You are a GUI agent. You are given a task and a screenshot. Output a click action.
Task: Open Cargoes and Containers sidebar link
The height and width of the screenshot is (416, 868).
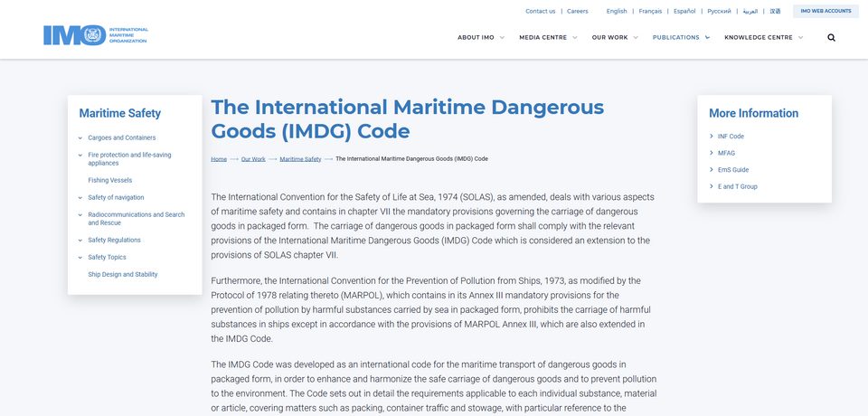point(122,138)
